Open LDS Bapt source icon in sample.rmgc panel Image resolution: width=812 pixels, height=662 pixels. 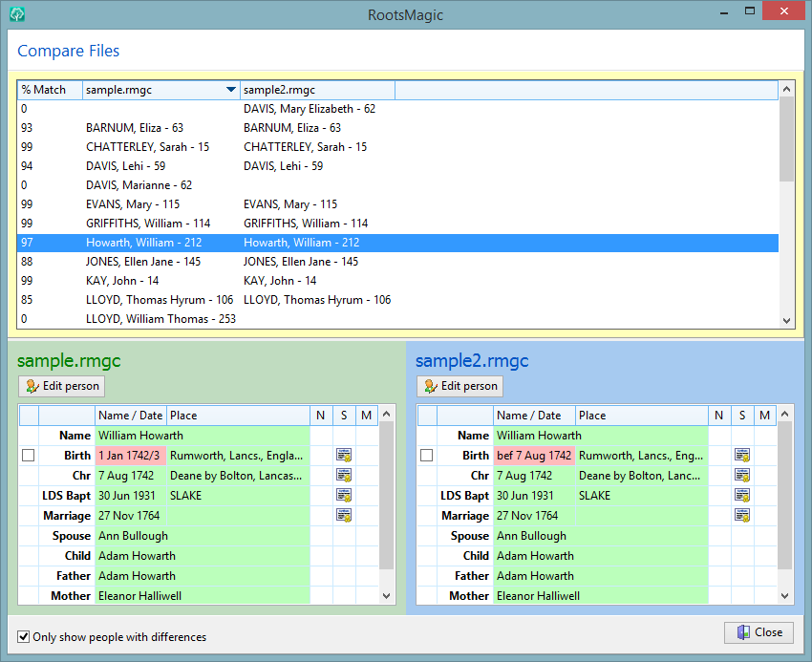[344, 495]
